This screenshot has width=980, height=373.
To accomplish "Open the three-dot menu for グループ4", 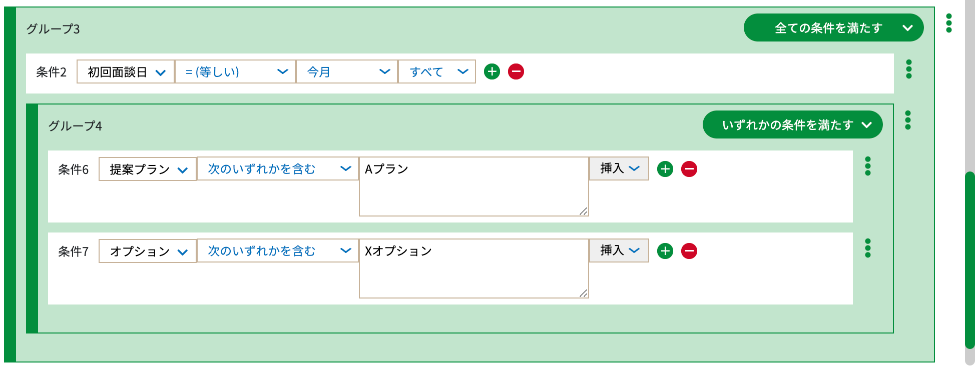I will point(908,120).
